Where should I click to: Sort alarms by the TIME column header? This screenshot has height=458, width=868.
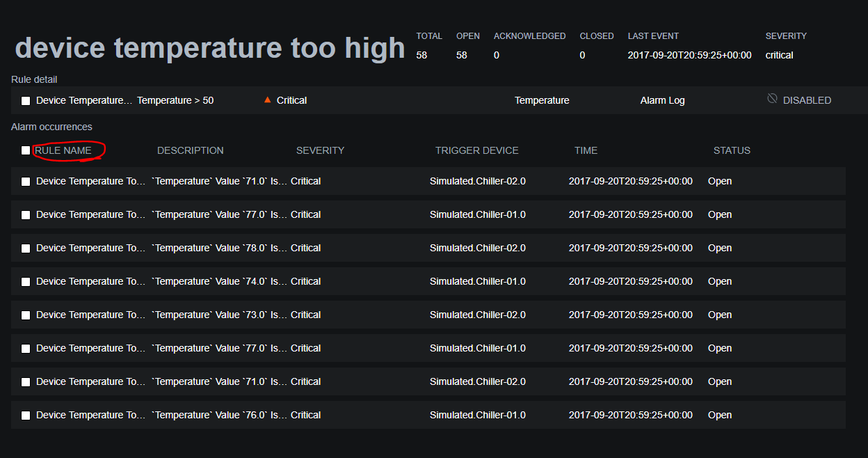pos(586,150)
